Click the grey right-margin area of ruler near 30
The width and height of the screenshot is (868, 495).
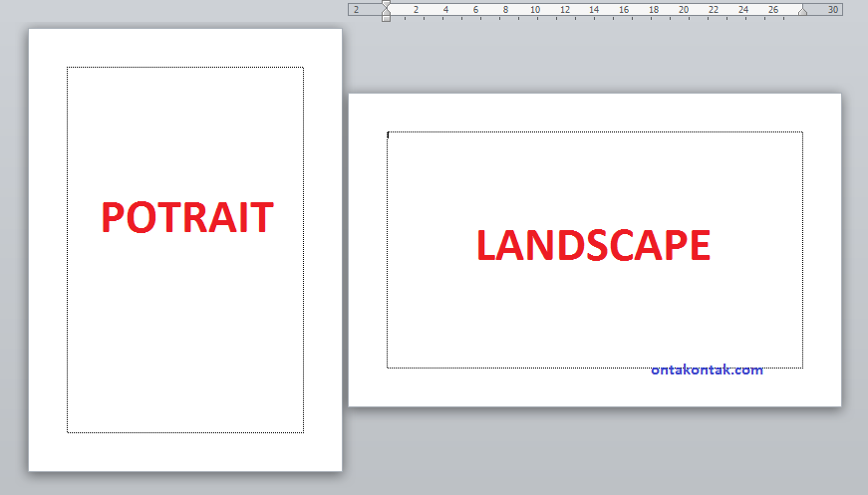tap(822, 9)
